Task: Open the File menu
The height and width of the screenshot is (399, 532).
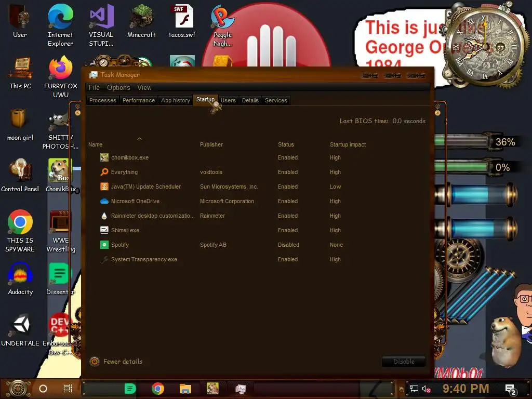Action: click(x=94, y=87)
